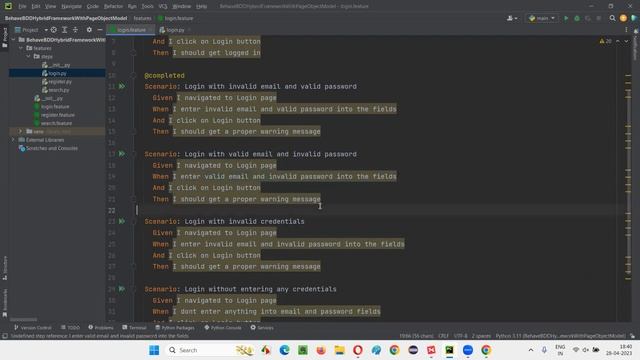Click the Python 3.11 interpreter in status bar

click(560, 336)
